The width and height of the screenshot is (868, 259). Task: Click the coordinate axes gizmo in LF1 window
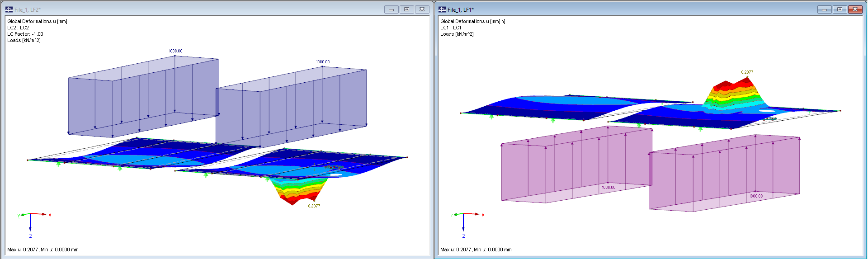(467, 224)
